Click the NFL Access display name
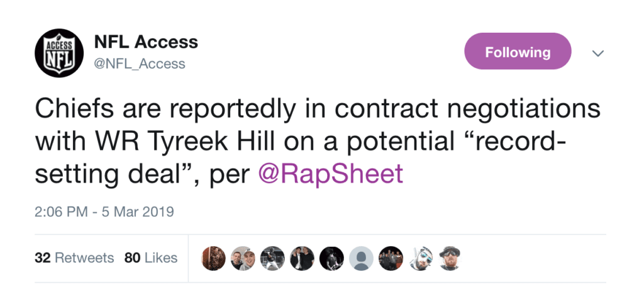 pyautogui.click(x=145, y=42)
